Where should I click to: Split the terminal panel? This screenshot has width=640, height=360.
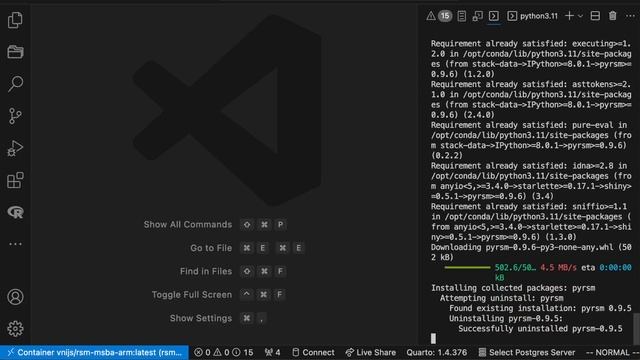click(x=595, y=16)
